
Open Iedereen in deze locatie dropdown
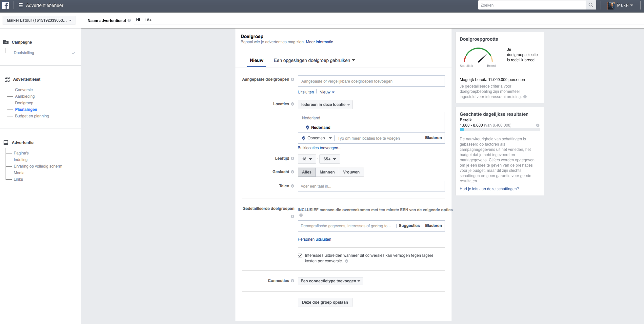(x=325, y=105)
